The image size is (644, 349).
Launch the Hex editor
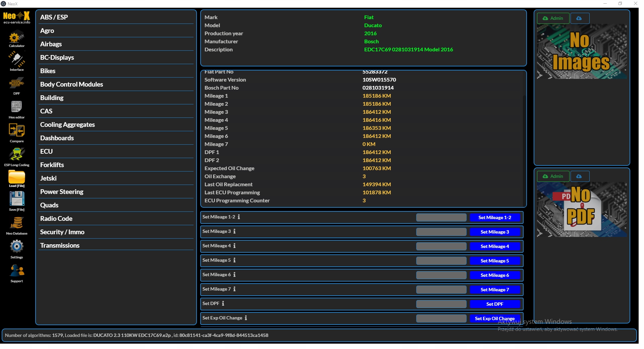[16, 108]
